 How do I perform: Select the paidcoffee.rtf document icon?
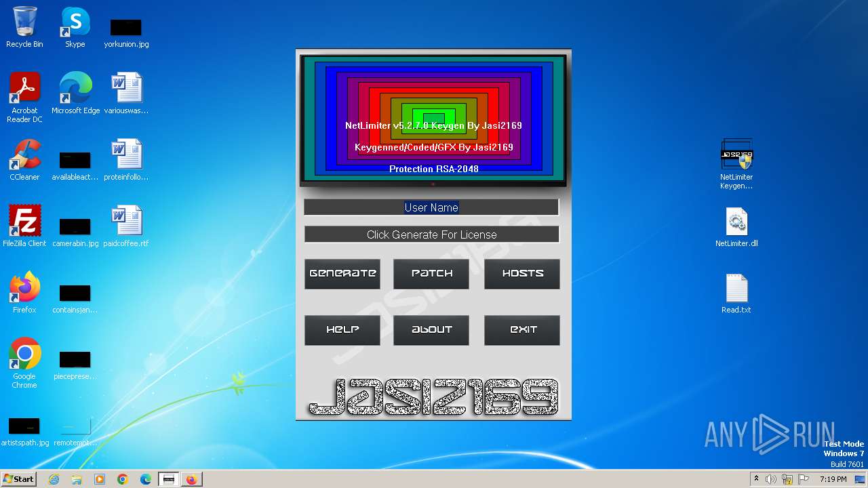[126, 226]
